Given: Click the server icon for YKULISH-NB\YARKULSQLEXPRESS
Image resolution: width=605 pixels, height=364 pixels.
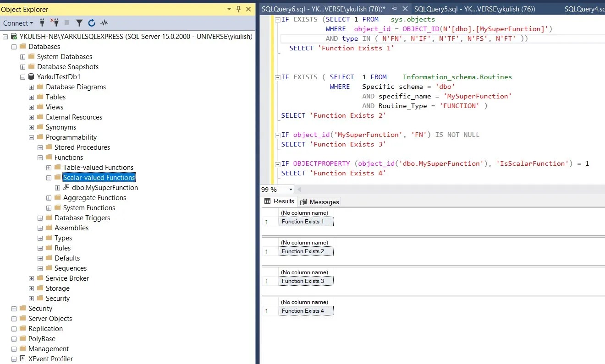Looking at the screenshot, I should (x=14, y=37).
